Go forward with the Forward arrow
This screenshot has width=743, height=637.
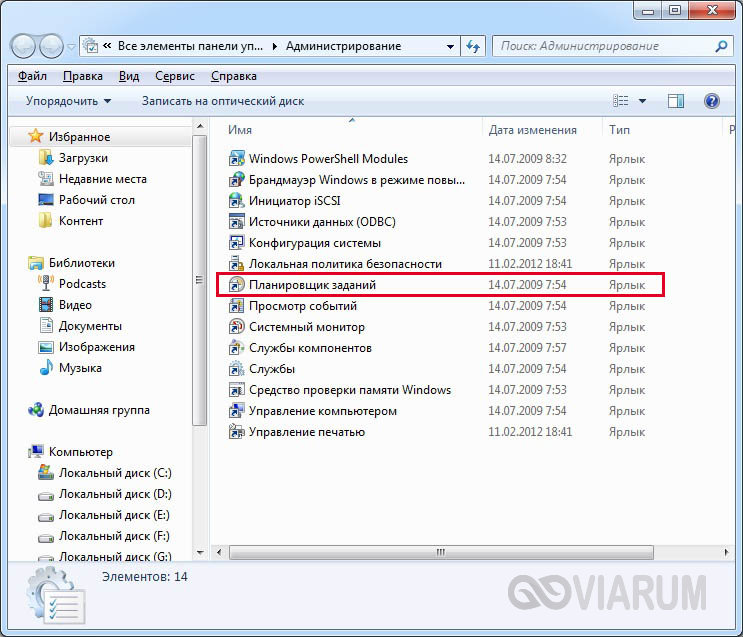click(51, 46)
